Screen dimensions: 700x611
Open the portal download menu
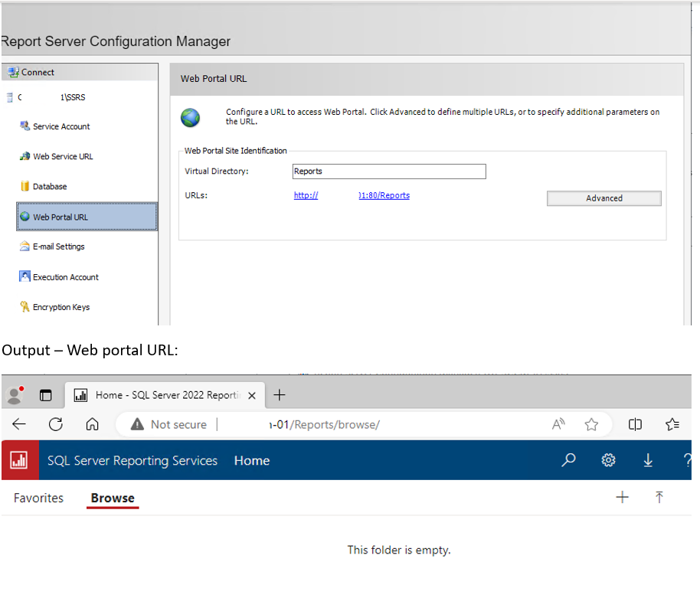[x=648, y=460]
